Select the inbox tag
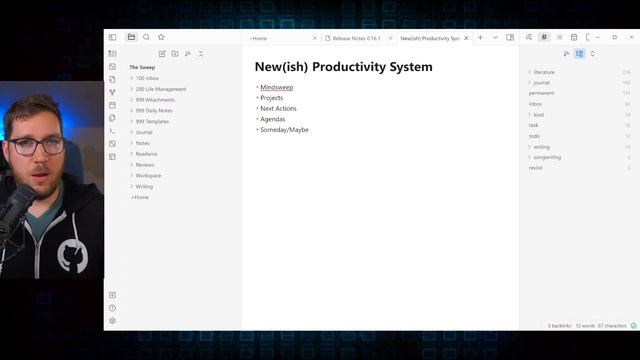640x360 pixels. point(535,104)
